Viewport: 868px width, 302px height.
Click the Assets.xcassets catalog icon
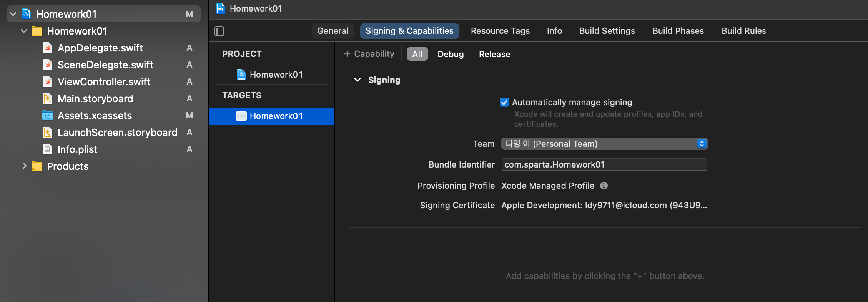click(48, 116)
